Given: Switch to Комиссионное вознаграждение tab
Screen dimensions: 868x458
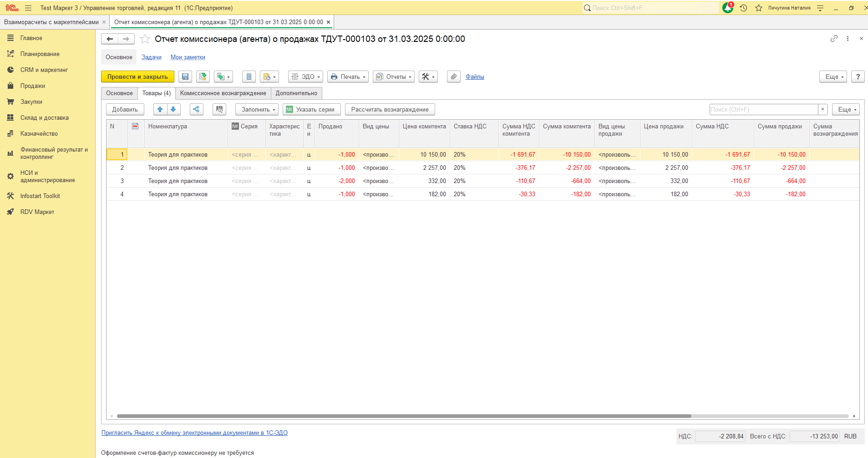Looking at the screenshot, I should [x=223, y=93].
